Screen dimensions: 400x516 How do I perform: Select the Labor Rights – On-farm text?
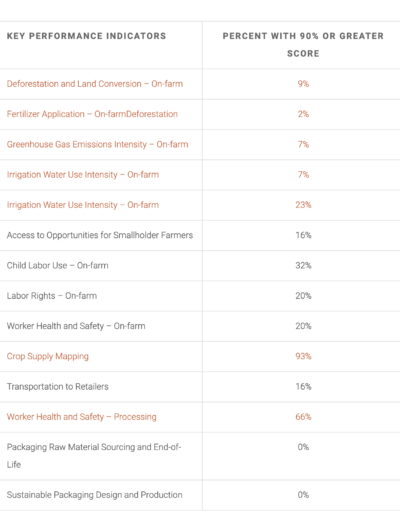pyautogui.click(x=52, y=296)
